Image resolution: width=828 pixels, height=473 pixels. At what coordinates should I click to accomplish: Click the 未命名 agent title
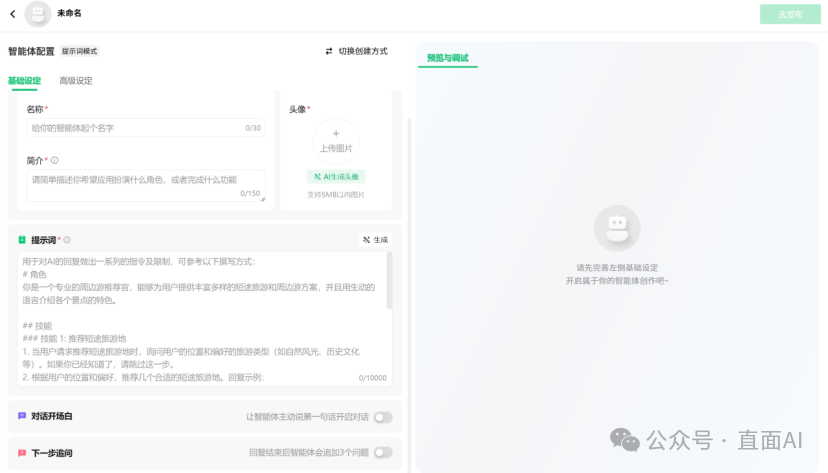69,13
